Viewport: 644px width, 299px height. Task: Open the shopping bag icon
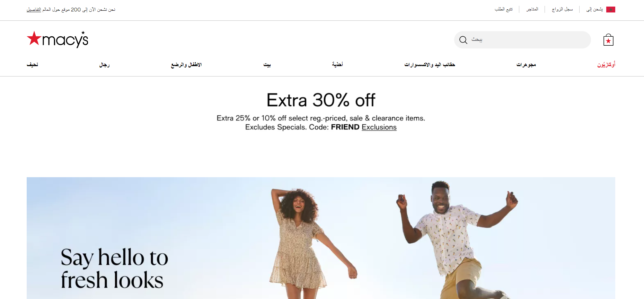click(608, 40)
